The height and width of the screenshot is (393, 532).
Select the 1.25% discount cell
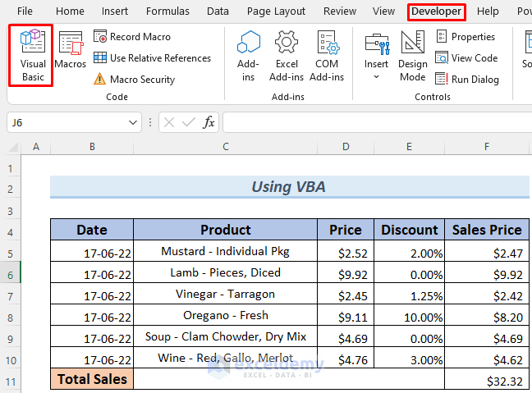point(409,294)
